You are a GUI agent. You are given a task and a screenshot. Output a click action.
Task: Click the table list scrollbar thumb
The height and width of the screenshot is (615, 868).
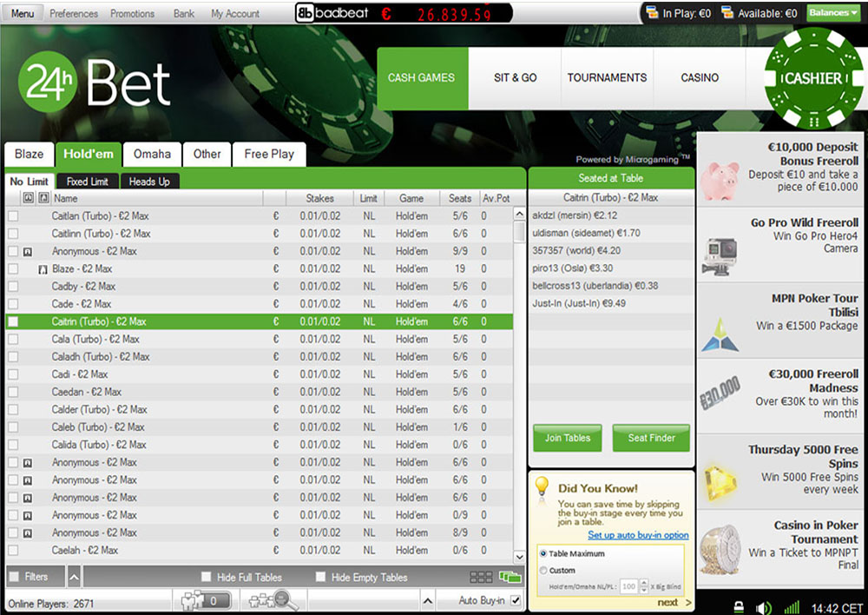click(519, 232)
